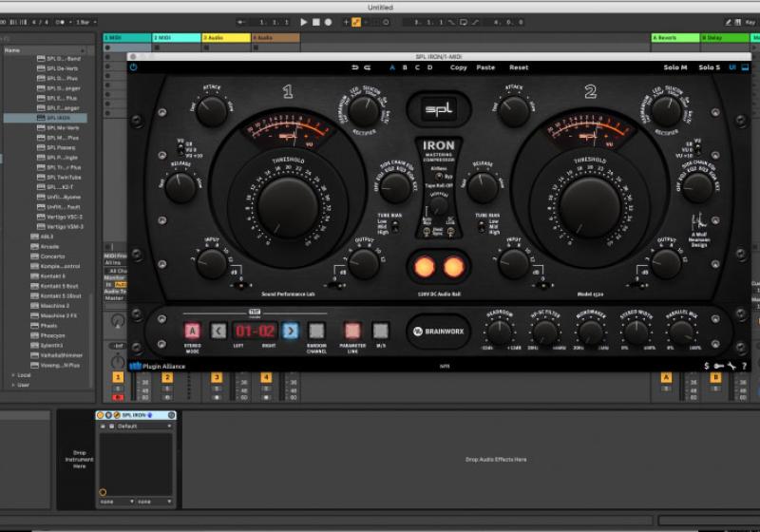This screenshot has width=760, height=532.
Task: Redo change in SPL IRON toolbar
Action: click(368, 67)
